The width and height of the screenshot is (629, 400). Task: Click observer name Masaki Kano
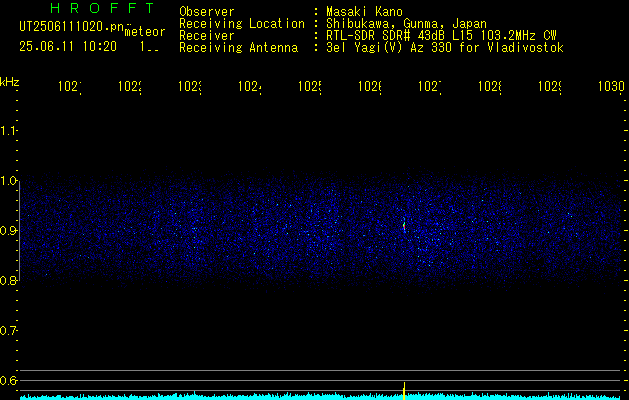pos(364,12)
